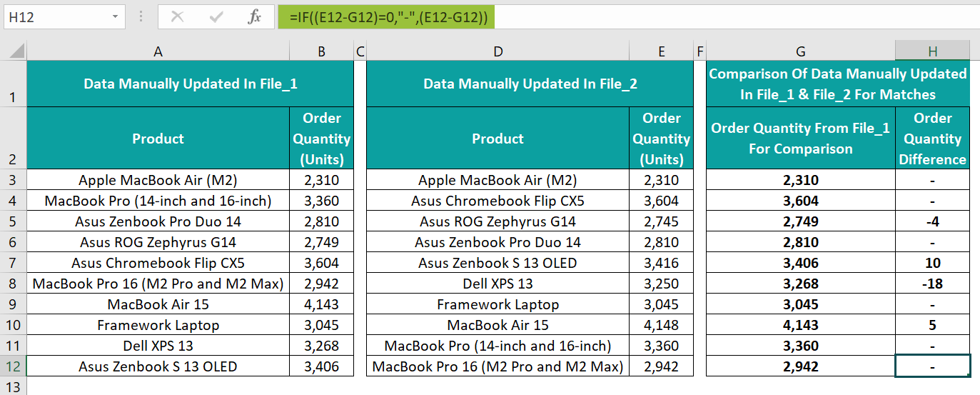
Task: Select cell G7 value 3,406
Action: [x=801, y=263]
